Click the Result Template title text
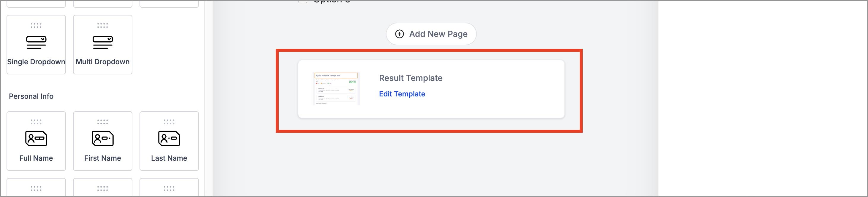The width and height of the screenshot is (868, 197). pos(411,78)
